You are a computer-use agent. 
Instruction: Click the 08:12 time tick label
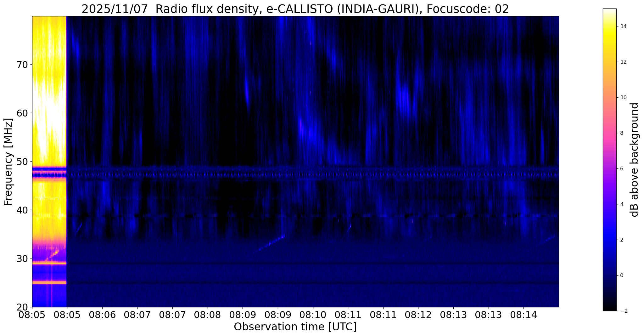(418, 315)
